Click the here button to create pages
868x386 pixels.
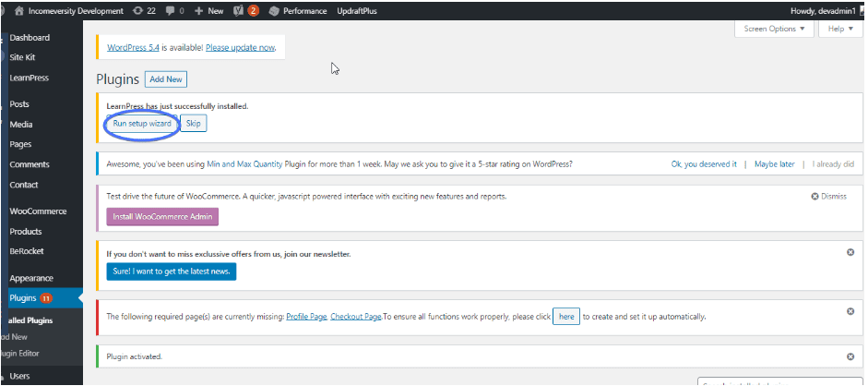pos(566,317)
